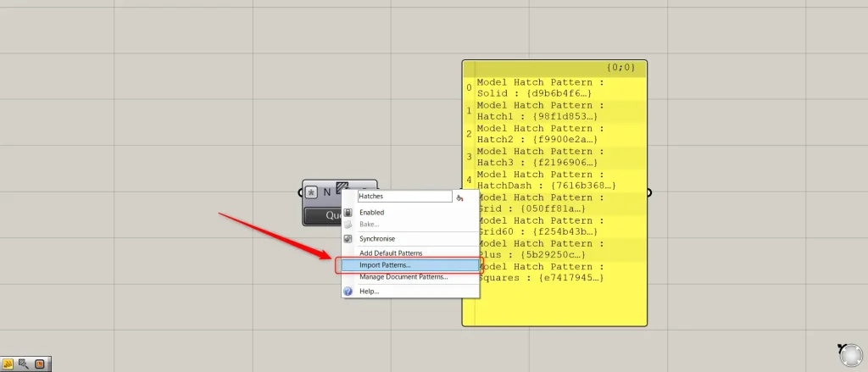Viewport: 868px width, 372px height.
Task: Click Synchronise in the context menu
Action: (x=410, y=239)
